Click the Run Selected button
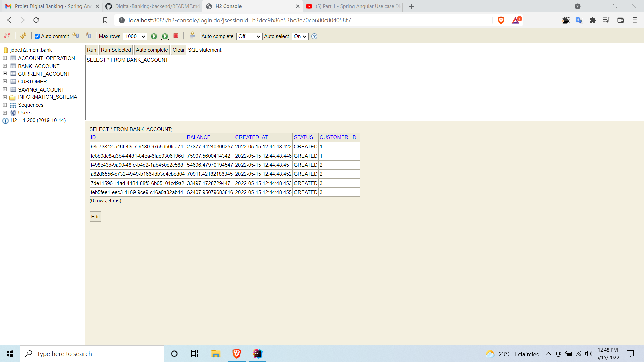This screenshot has width=644, height=362. (116, 50)
